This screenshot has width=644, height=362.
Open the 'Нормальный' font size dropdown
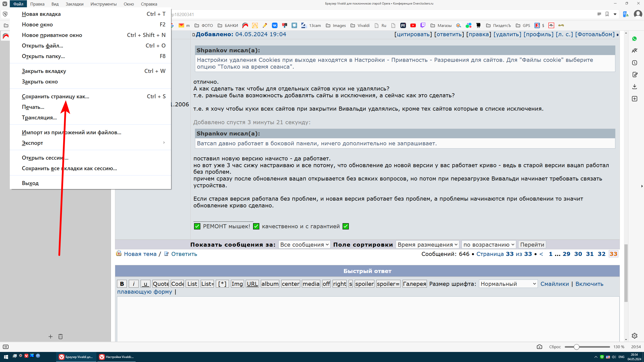coord(508,284)
